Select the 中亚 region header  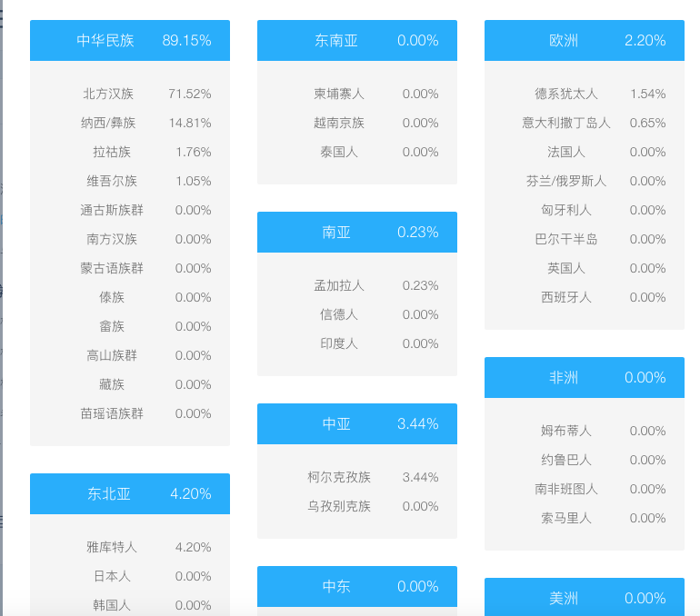pyautogui.click(x=356, y=423)
